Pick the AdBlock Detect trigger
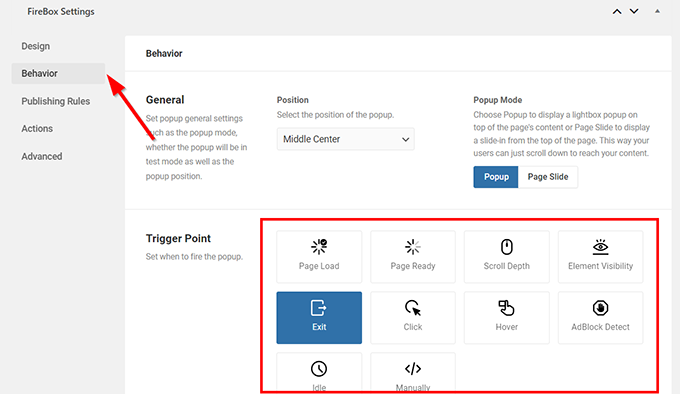This screenshot has width=680, height=394. (600, 318)
